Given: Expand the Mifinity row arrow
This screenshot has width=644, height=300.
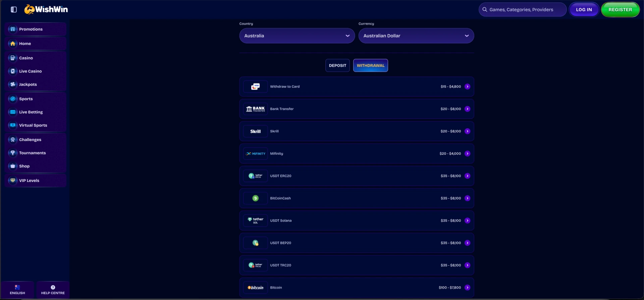Looking at the screenshot, I should 467,154.
